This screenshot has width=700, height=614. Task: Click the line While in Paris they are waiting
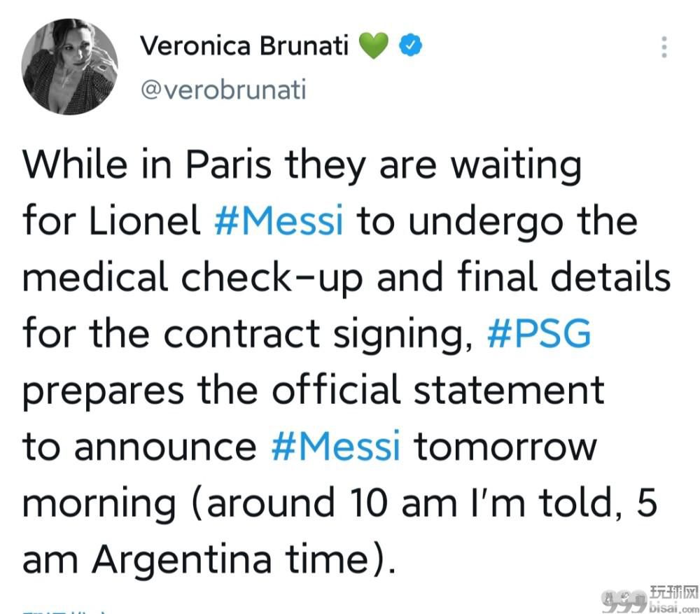(x=302, y=165)
